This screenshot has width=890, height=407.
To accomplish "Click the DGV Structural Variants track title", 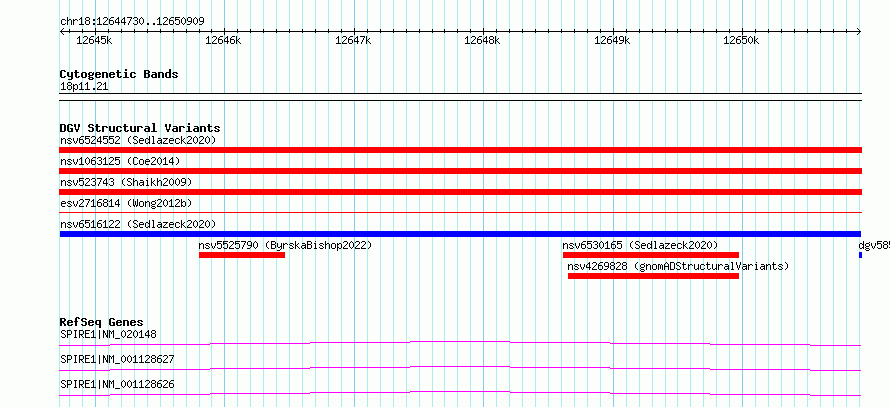I will [140, 128].
